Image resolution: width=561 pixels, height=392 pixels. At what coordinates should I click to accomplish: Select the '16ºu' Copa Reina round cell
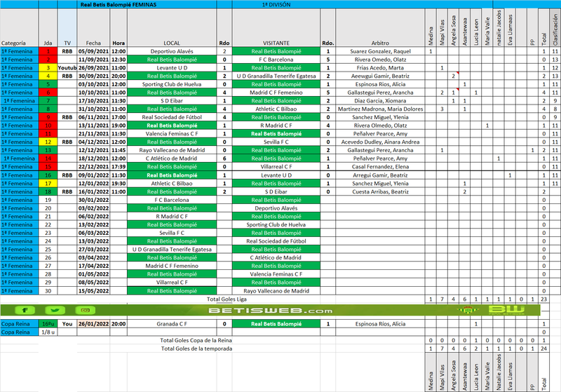click(x=48, y=324)
